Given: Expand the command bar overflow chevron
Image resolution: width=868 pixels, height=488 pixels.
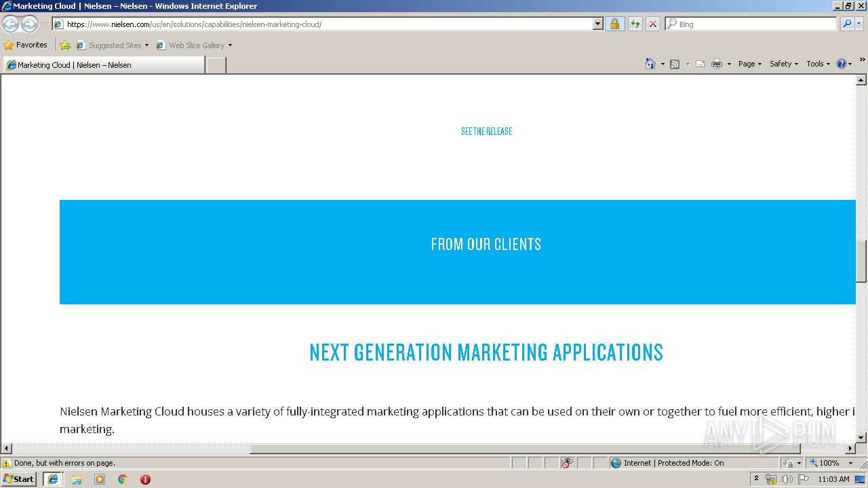Looking at the screenshot, I should [x=862, y=60].
